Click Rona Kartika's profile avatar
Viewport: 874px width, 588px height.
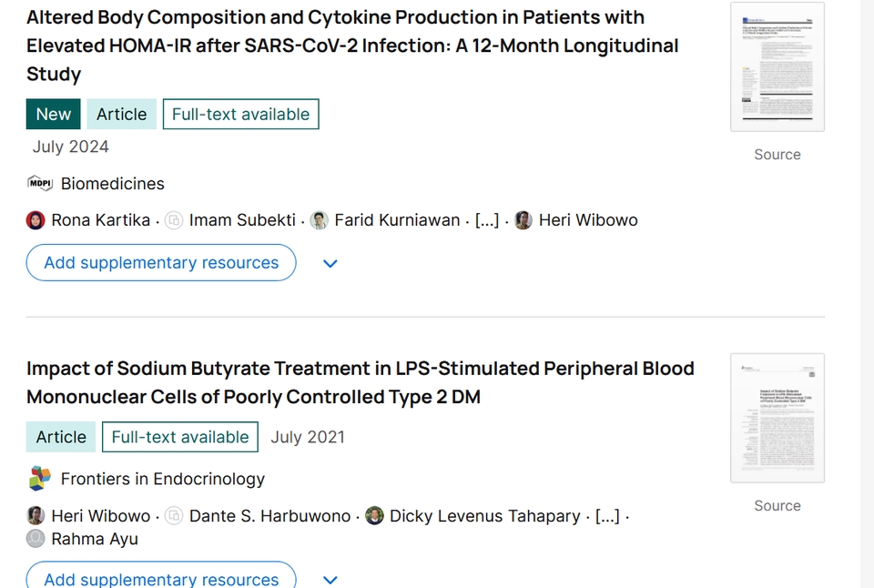tap(36, 220)
